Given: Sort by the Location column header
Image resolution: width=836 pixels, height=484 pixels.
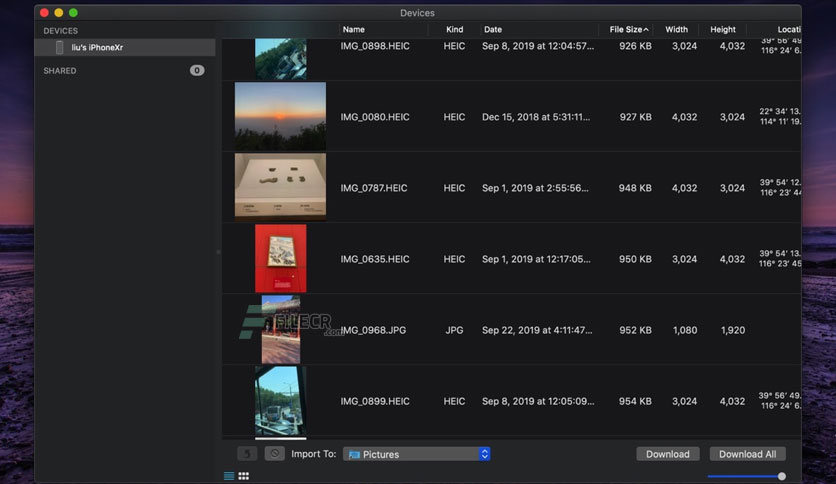Looking at the screenshot, I should tap(789, 30).
